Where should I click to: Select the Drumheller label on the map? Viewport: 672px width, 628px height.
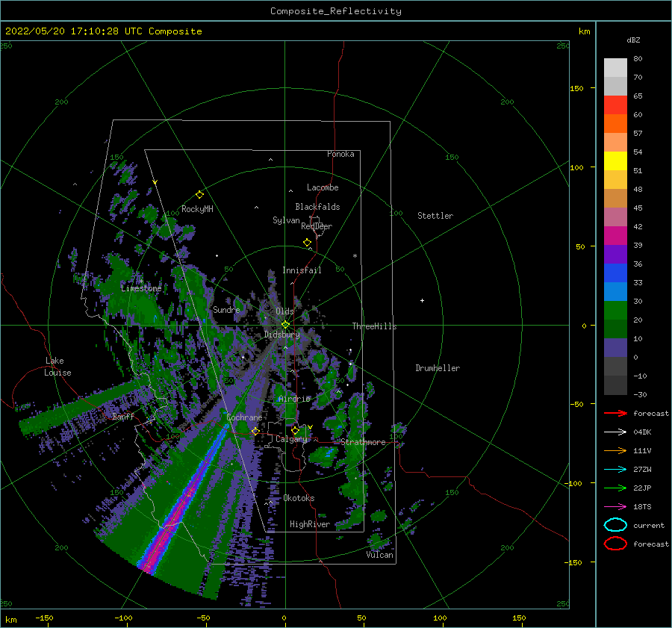pyautogui.click(x=438, y=368)
